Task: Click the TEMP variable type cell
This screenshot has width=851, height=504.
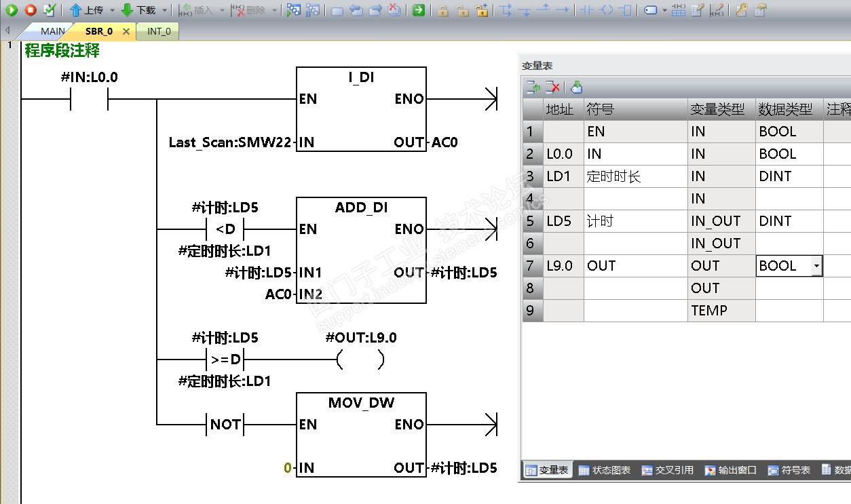Action: click(x=721, y=311)
